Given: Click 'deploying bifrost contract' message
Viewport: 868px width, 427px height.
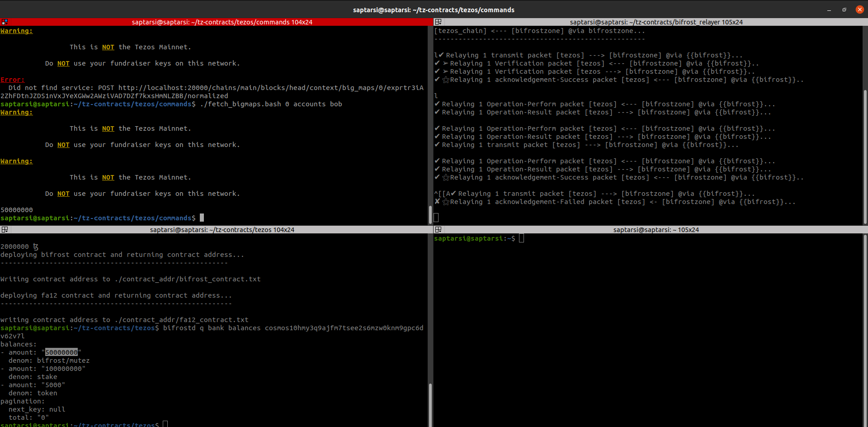Looking at the screenshot, I should click(122, 255).
